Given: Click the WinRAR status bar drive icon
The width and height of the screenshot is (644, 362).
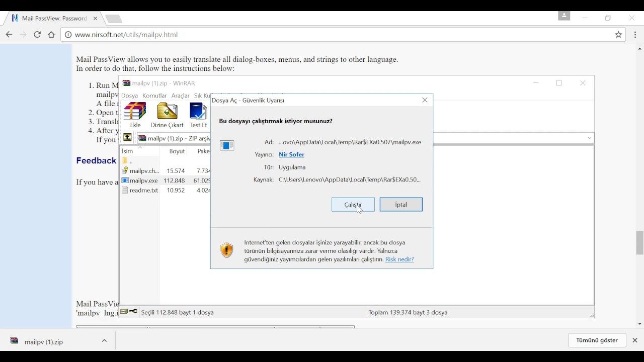Looking at the screenshot, I should (x=124, y=312).
